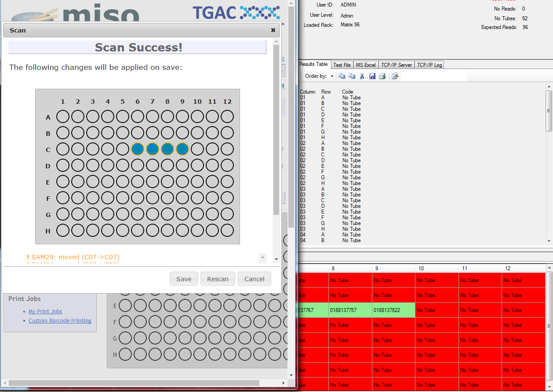Click the floppy disk save icon
Viewport: 553px width, 392px height.
coord(372,76)
